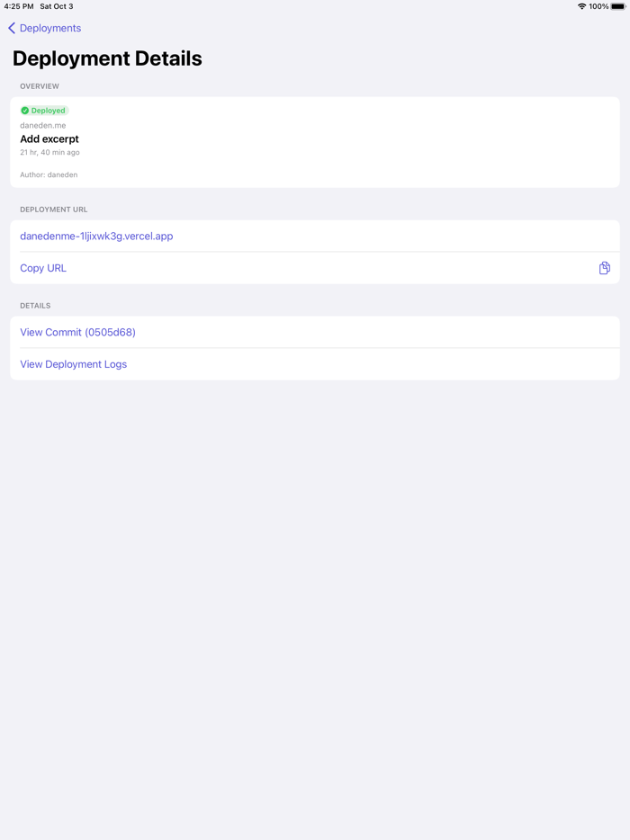Tap the 100% battery percentage
This screenshot has width=630, height=840.
598,6
